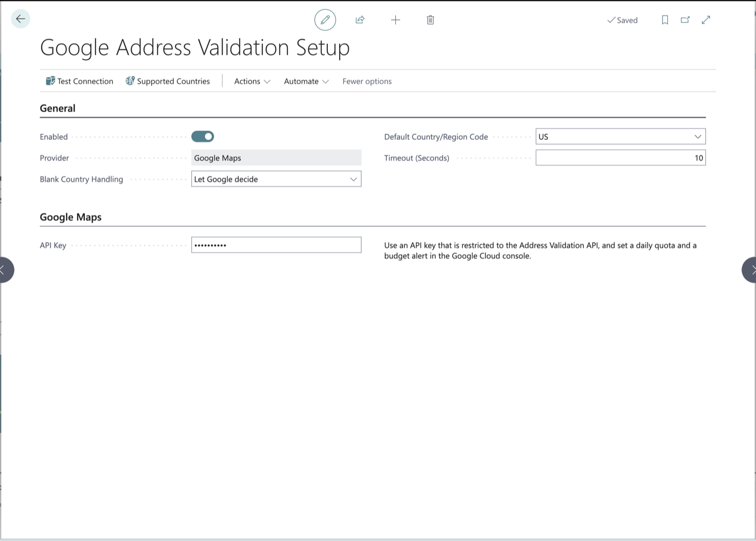Image resolution: width=756 pixels, height=541 pixels.
Task: Click the Saved status indicator
Action: (623, 20)
